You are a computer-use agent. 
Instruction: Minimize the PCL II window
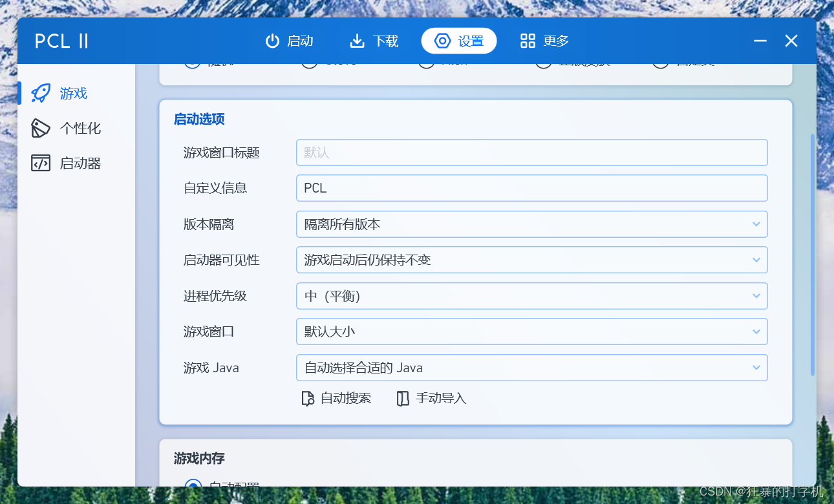coord(760,41)
